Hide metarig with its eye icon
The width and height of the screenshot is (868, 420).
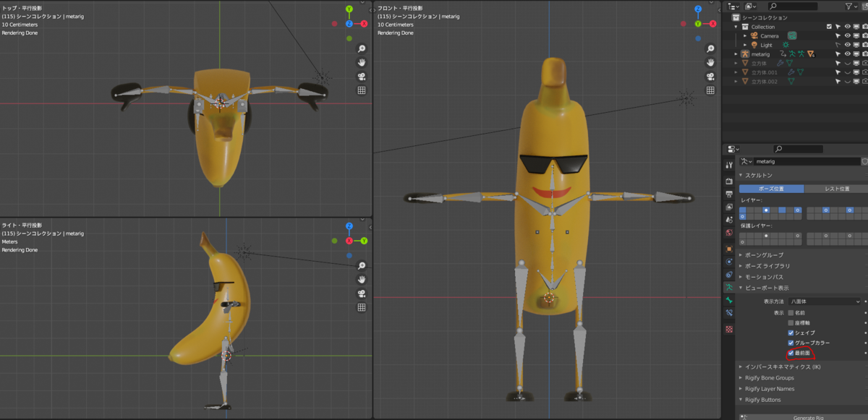(x=847, y=54)
